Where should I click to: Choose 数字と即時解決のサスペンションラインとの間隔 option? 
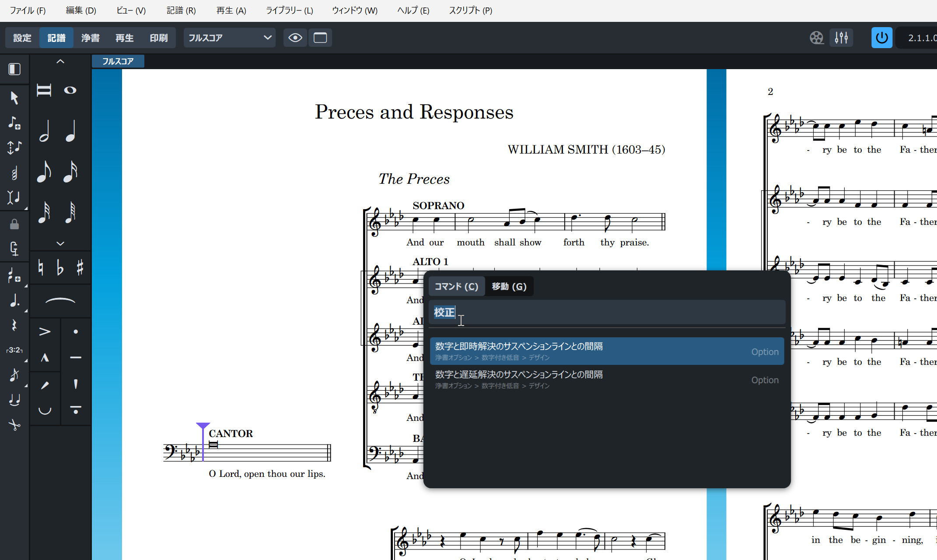[607, 351]
